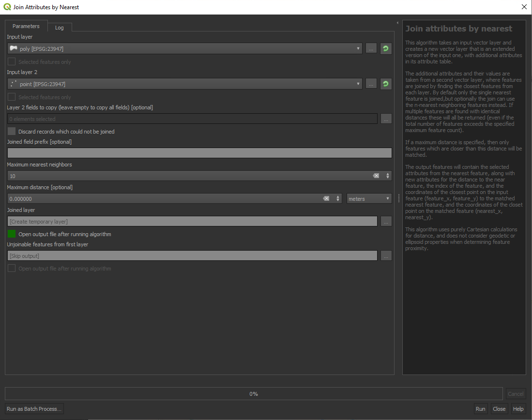The width and height of the screenshot is (532, 420).
Task: Switch to the Log tab
Action: point(60,28)
